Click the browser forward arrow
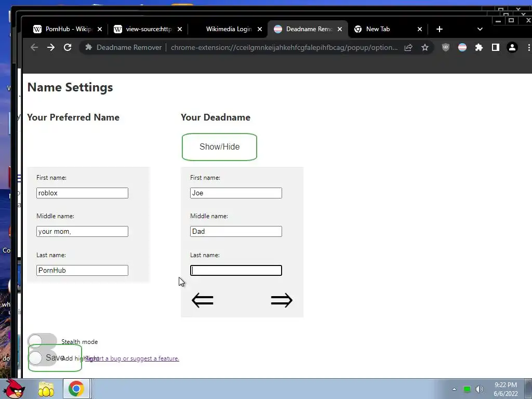This screenshot has height=399, width=532. click(x=51, y=47)
